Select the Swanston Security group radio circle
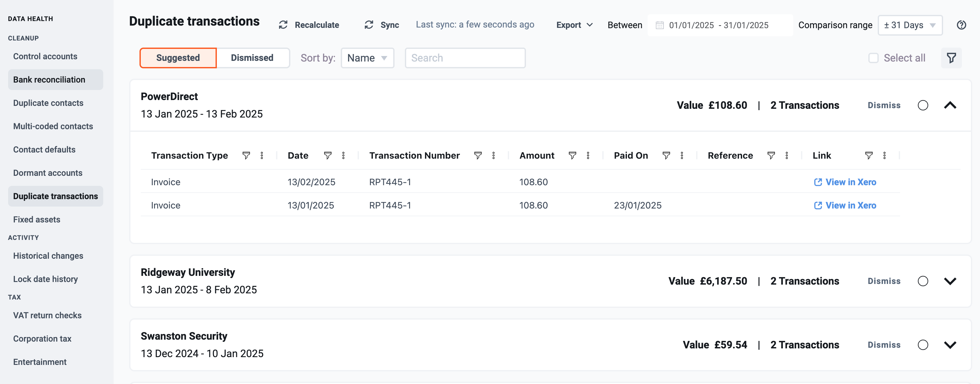This screenshot has width=980, height=384. point(923,345)
